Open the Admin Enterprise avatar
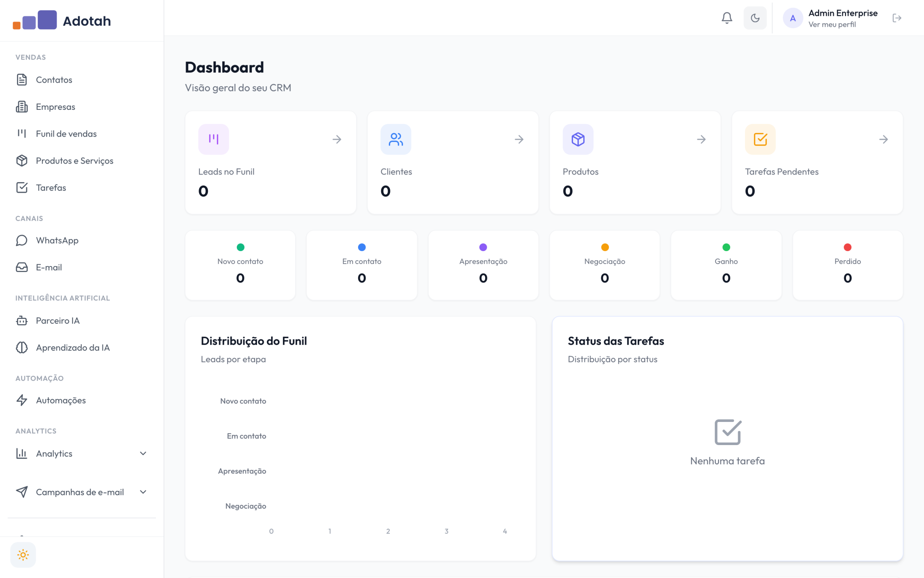 coord(793,18)
